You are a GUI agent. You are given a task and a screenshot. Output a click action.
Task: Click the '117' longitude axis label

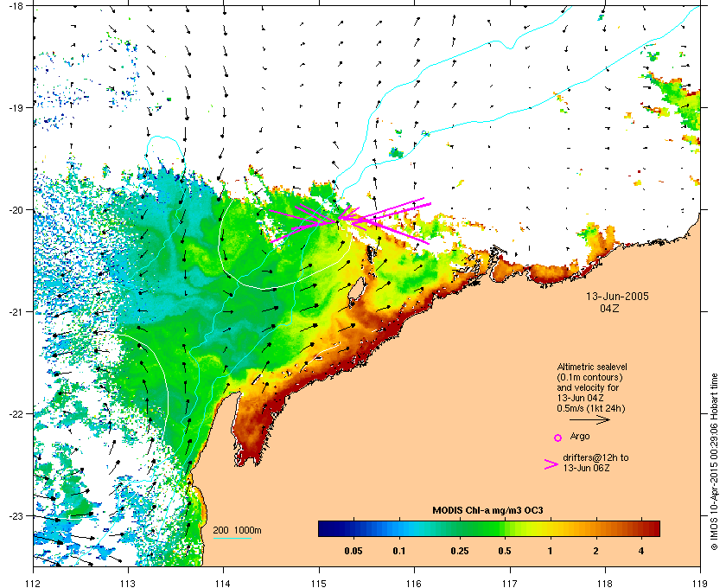510,583
